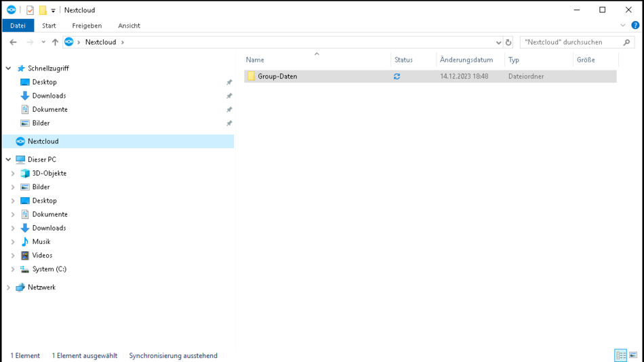Image resolution: width=644 pixels, height=362 pixels.
Task: Click the pin icon beside Schnellzugriff Desktop
Action: 229,82
